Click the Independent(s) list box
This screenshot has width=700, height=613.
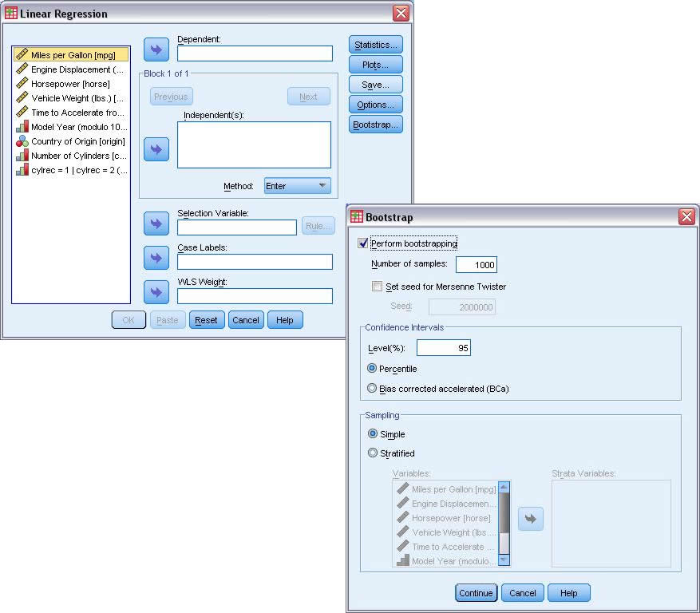[254, 144]
